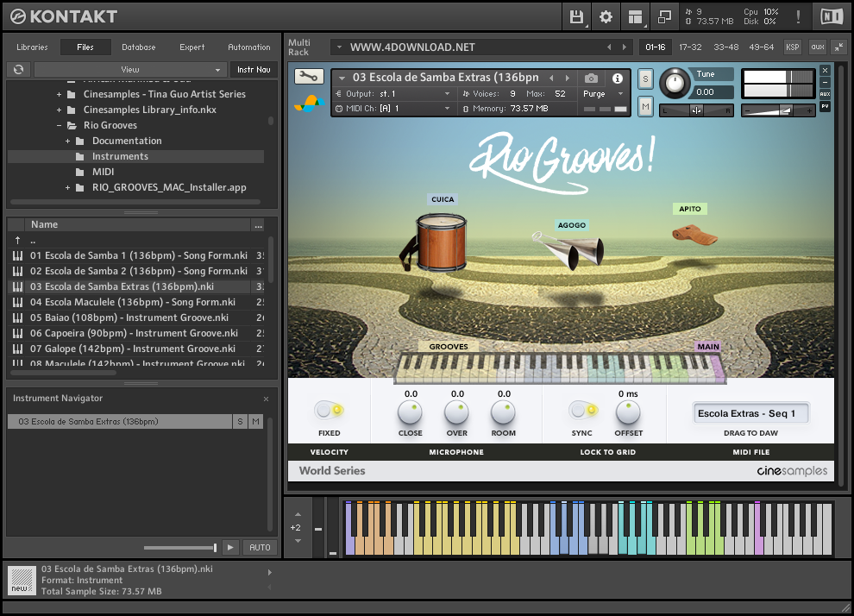Adjust the Tune knob
This screenshot has height=616, width=854.
pyautogui.click(x=675, y=84)
